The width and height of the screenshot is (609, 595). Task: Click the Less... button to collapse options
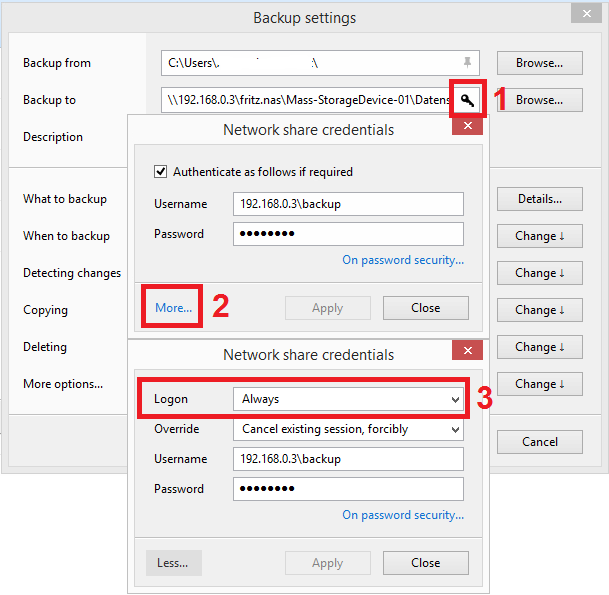[173, 563]
